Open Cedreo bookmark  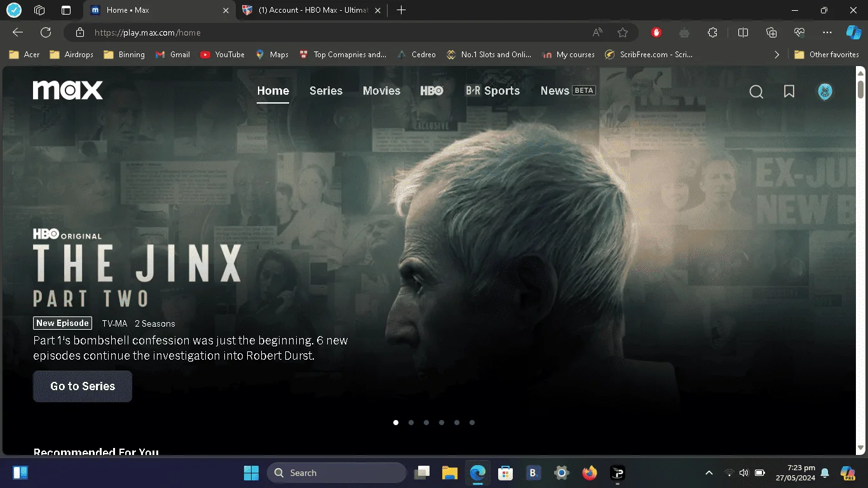click(416, 55)
